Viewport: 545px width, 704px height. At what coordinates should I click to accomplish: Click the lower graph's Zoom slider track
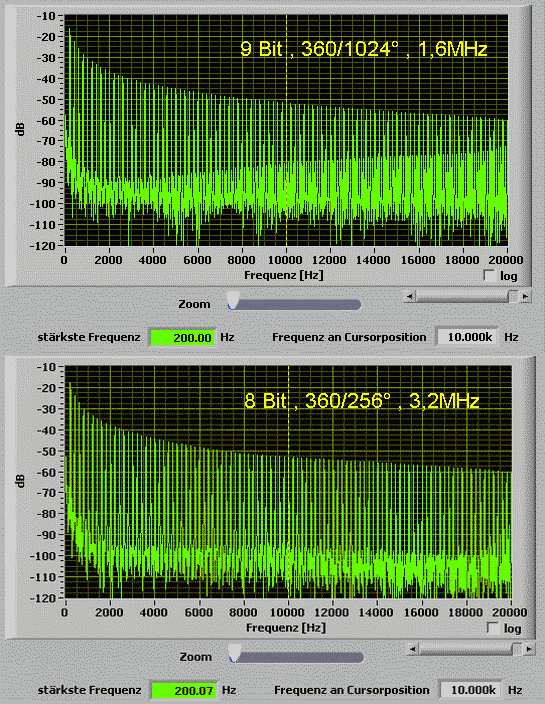299,658
